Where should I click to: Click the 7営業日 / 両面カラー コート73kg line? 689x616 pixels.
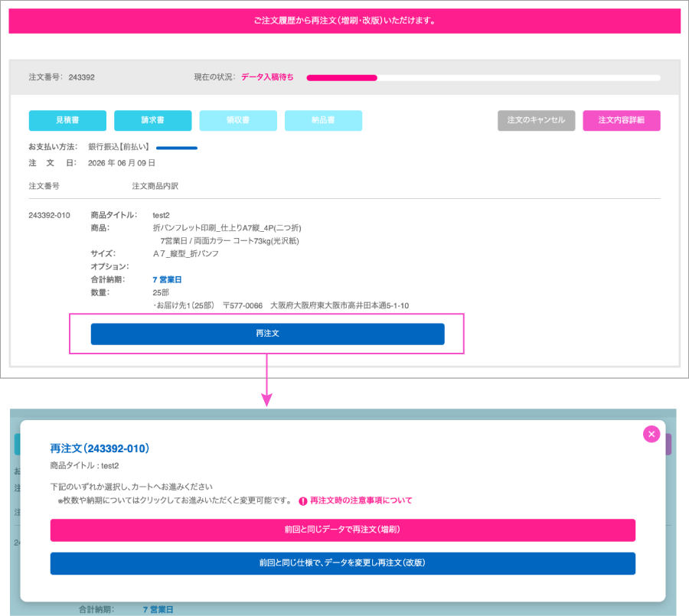pyautogui.click(x=230, y=241)
